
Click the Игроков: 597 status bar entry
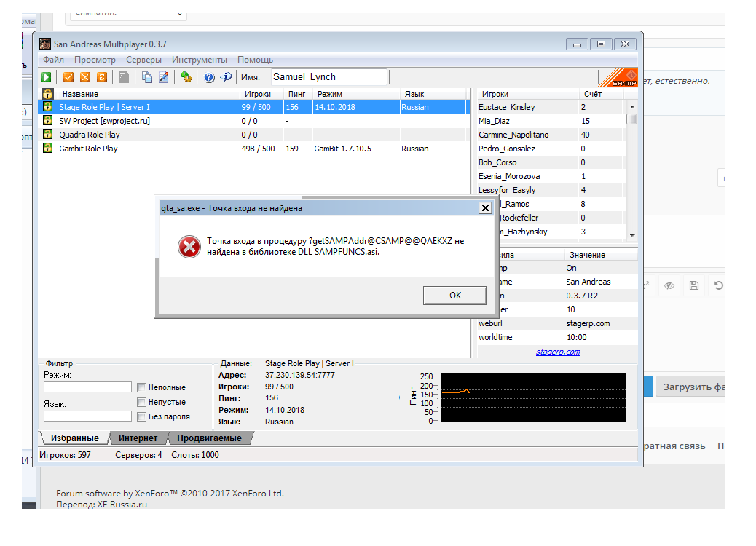[x=65, y=455]
